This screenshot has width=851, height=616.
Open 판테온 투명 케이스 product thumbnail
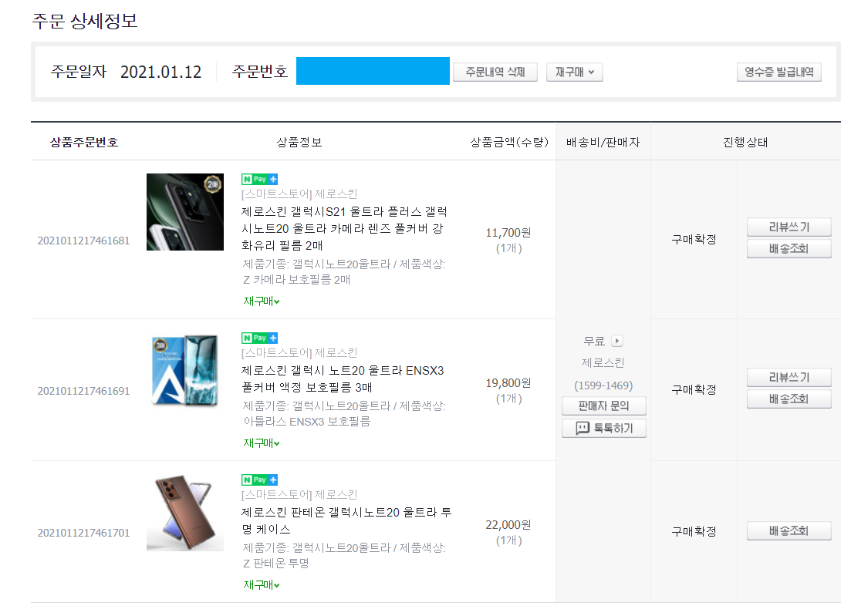pyautogui.click(x=185, y=513)
